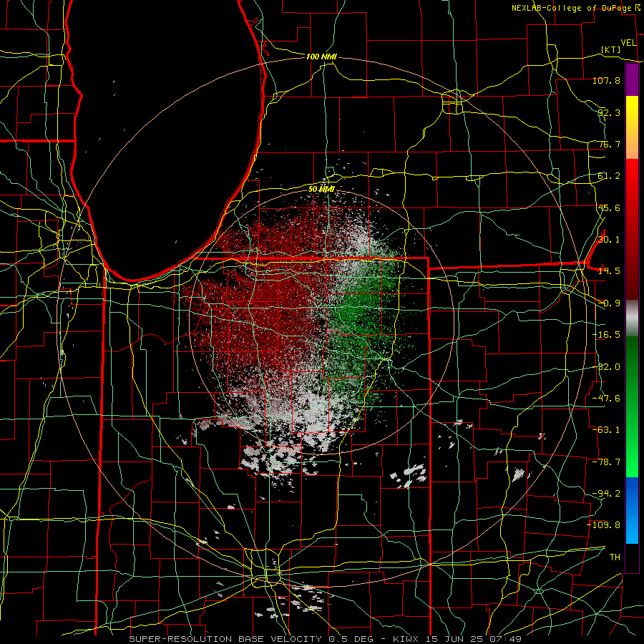Click the TH label under the scale

[x=615, y=557]
